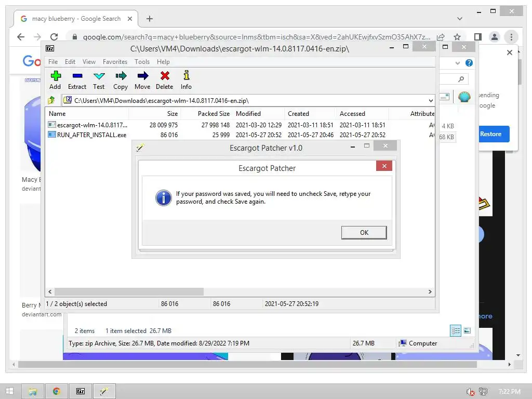The width and height of the screenshot is (532, 399).
Task: Expand the 7-Zip address path dropdown
Action: [x=431, y=100]
